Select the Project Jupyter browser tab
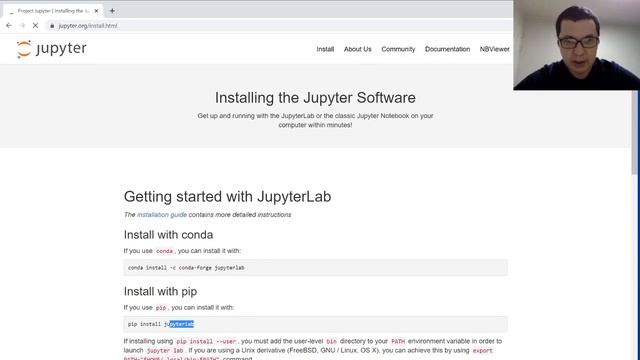This screenshot has height=360, width=640. point(53,11)
